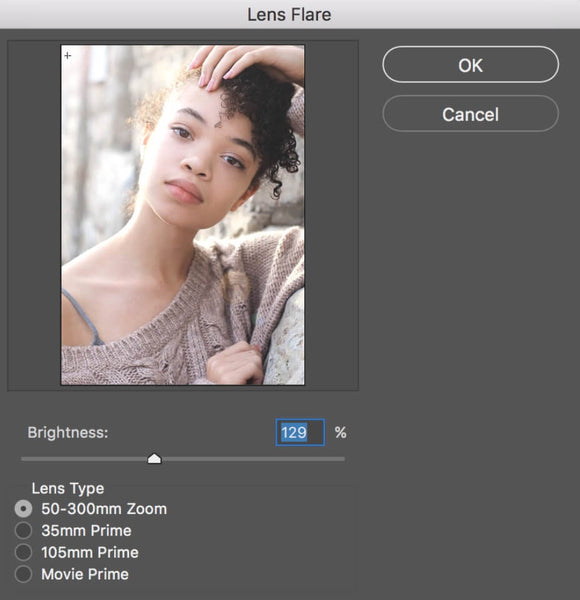Click the portrait preview thumbnail
This screenshot has width=580, height=600.
(183, 215)
